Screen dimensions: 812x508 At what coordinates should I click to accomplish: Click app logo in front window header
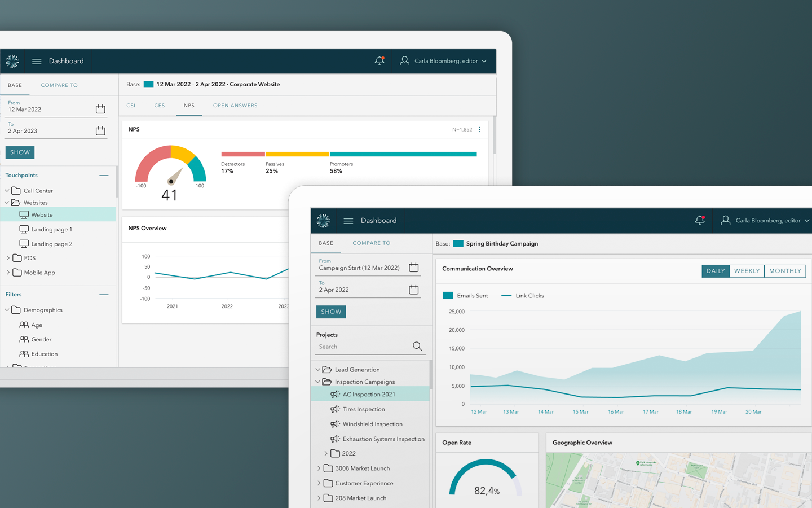click(323, 221)
